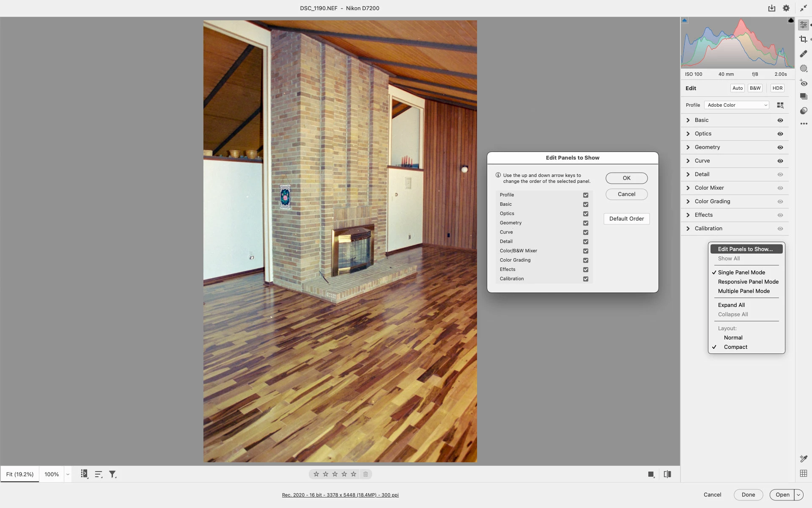Click the grid overlay icon
Screen dimensions: 812x508
(x=803, y=473)
